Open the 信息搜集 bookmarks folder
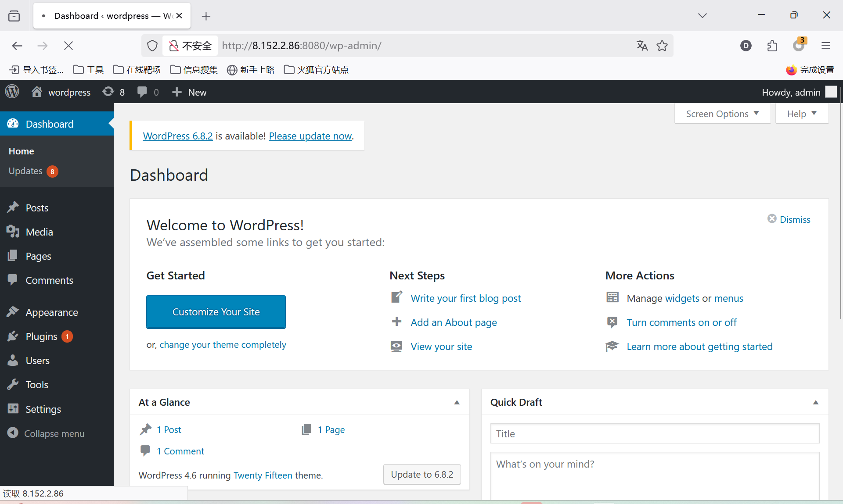This screenshot has width=843, height=504. [194, 70]
